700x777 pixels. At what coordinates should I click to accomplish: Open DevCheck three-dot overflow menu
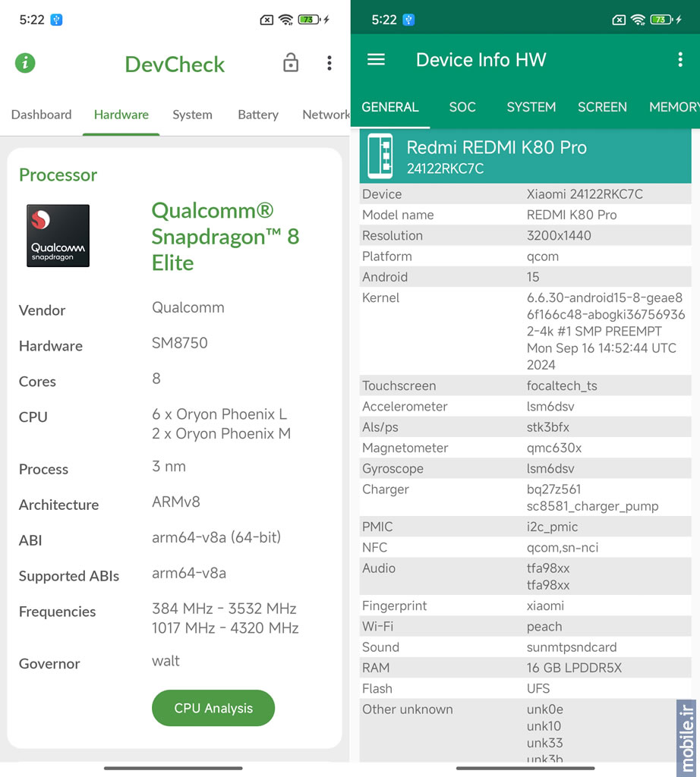pyautogui.click(x=330, y=63)
